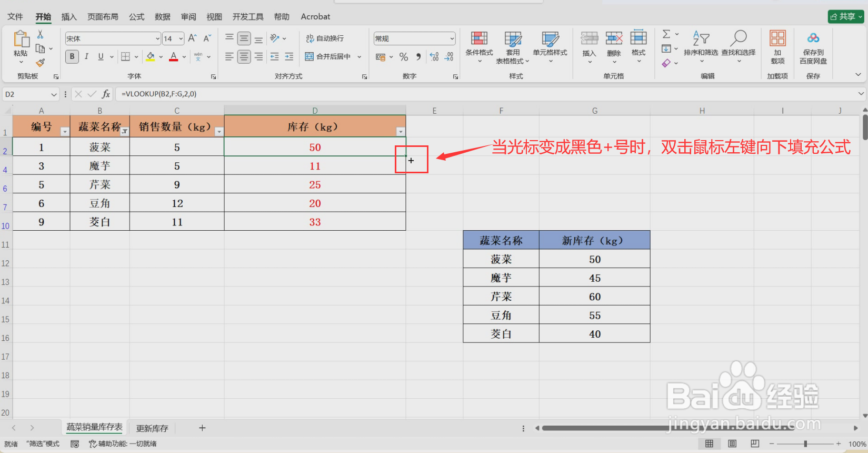Open Sort and Filter (排序和筛选)
This screenshot has width=868, height=453.
(701, 46)
